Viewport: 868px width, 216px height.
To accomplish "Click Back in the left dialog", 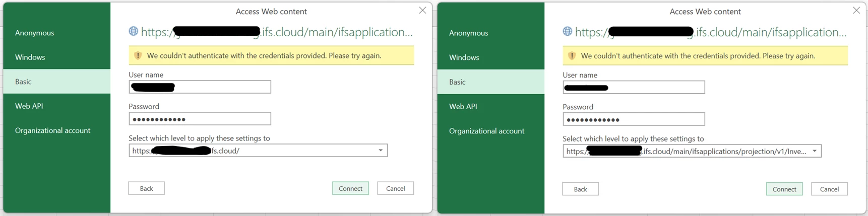I will (x=146, y=188).
